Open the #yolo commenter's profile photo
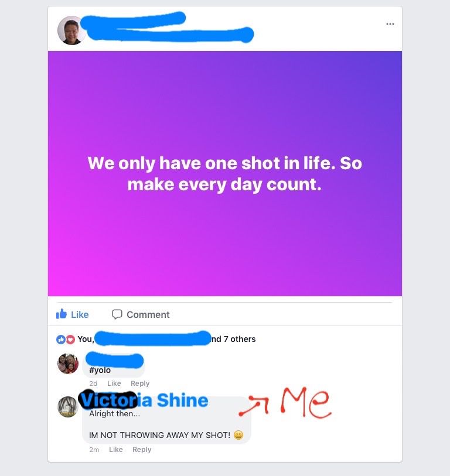 click(x=68, y=364)
